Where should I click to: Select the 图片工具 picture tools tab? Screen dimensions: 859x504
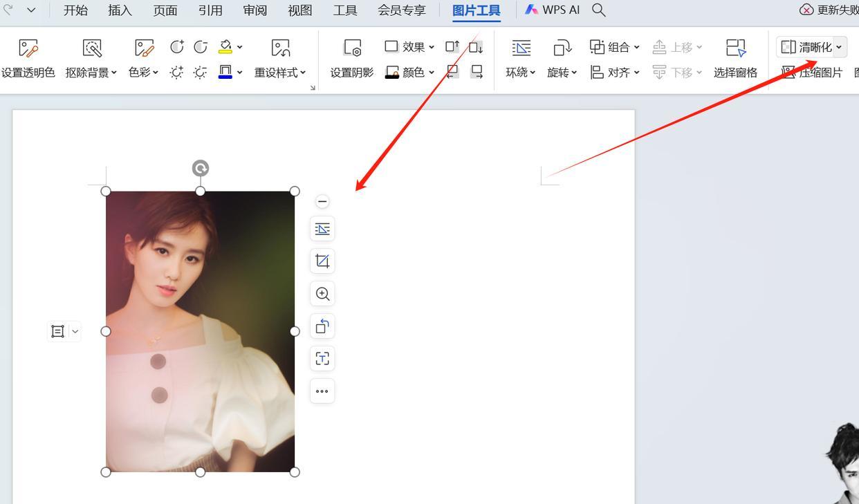476,10
